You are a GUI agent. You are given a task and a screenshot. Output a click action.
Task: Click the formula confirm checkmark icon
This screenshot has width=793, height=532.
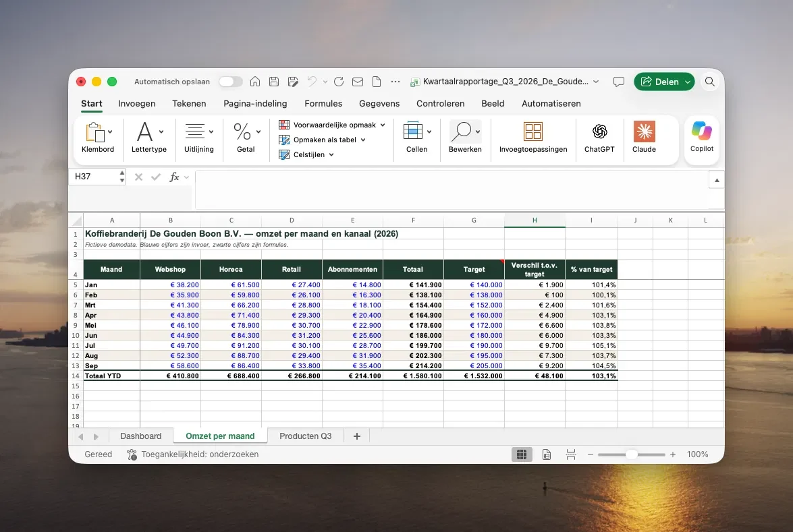point(156,177)
